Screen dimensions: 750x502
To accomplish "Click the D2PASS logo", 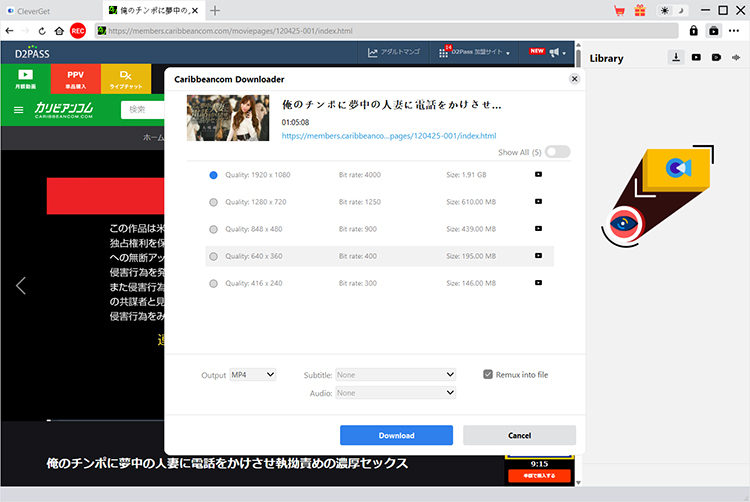I will point(32,53).
